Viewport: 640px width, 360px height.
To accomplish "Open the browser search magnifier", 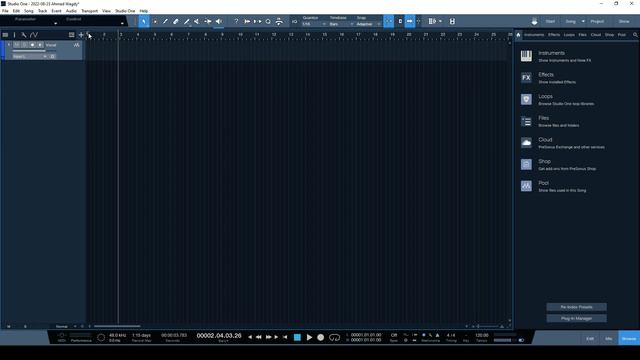I will [635, 35].
